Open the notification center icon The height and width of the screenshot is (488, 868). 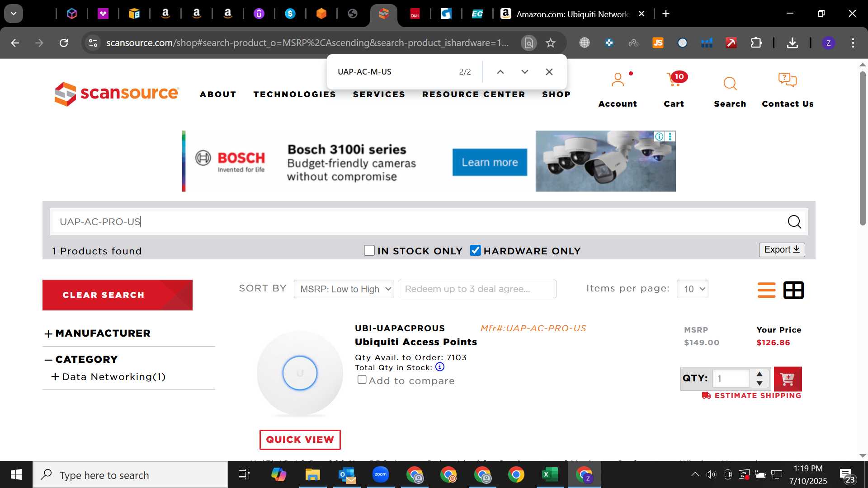click(x=847, y=475)
